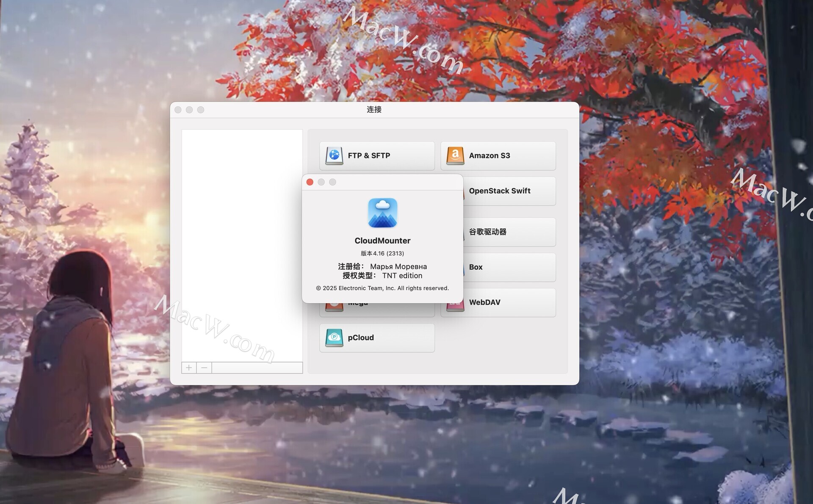This screenshot has width=813, height=504.
Task: Click the orange Amazon S3 drive icon
Action: [x=455, y=156]
